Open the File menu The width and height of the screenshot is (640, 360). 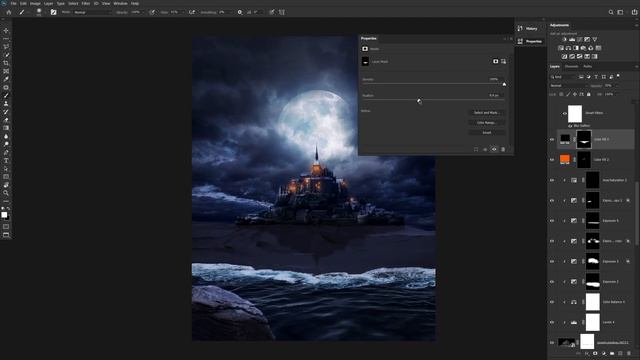click(x=13, y=3)
